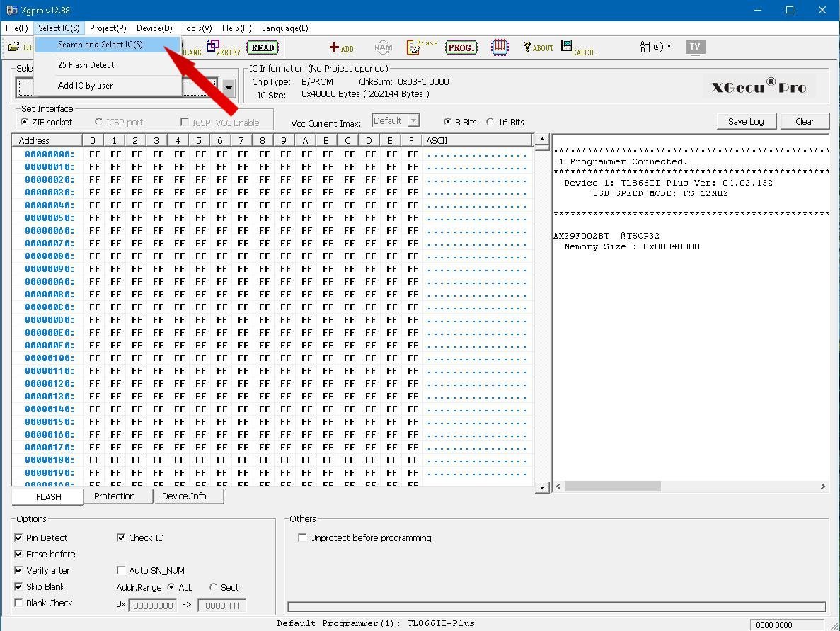Click the log pane horizontal scrollbar thumb
This screenshot has width=840, height=631.
tap(612, 487)
